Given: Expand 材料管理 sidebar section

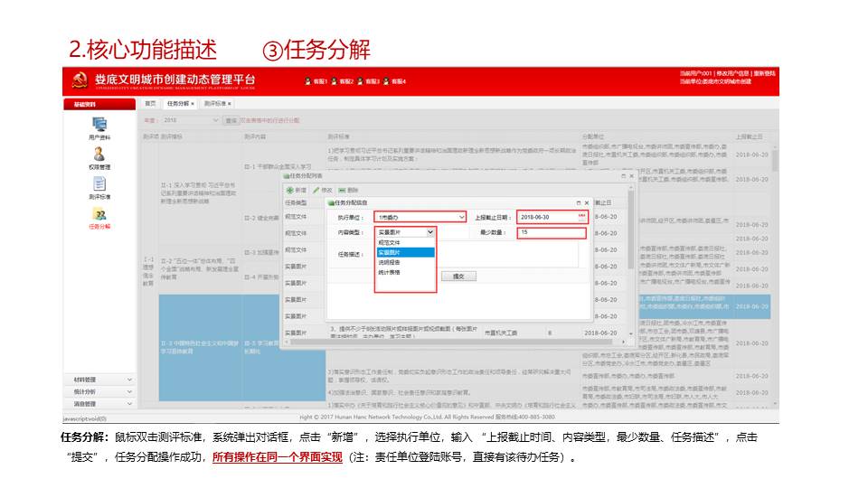Looking at the screenshot, I should [99, 380].
